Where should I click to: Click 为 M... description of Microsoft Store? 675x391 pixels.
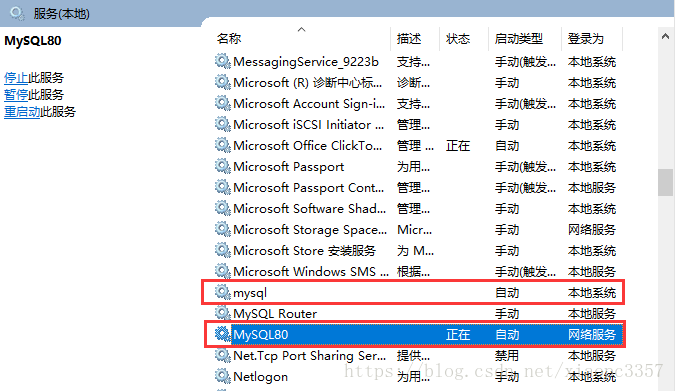pos(415,251)
